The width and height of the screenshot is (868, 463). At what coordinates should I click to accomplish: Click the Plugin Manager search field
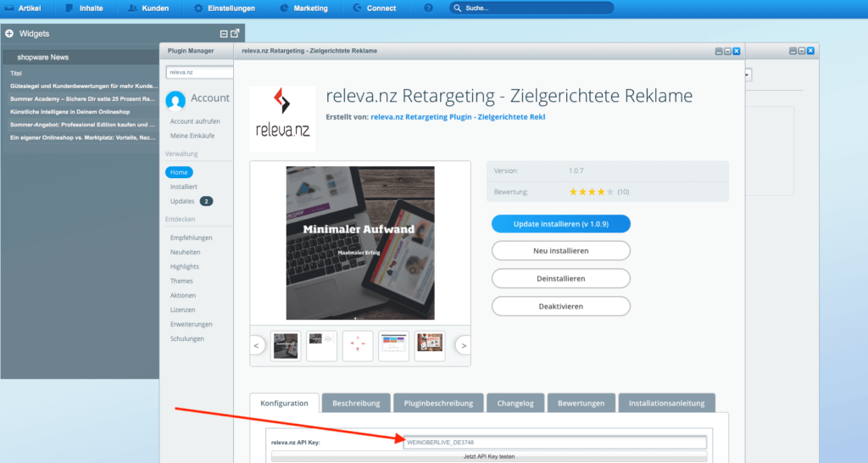pyautogui.click(x=199, y=72)
